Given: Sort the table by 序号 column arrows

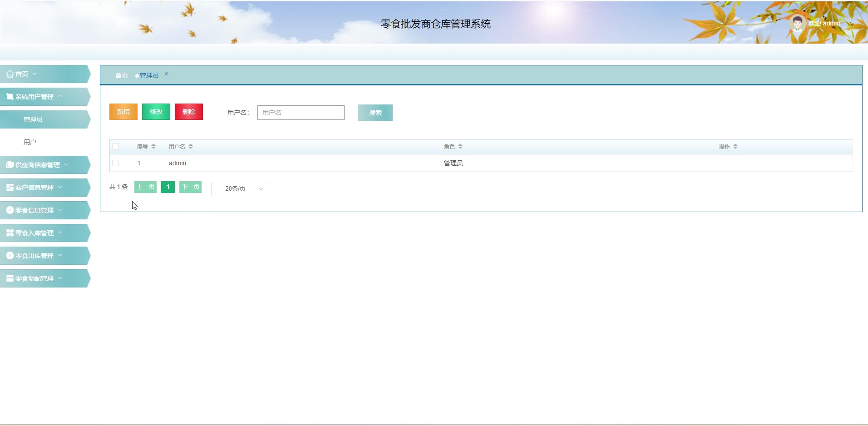Looking at the screenshot, I should point(153,146).
